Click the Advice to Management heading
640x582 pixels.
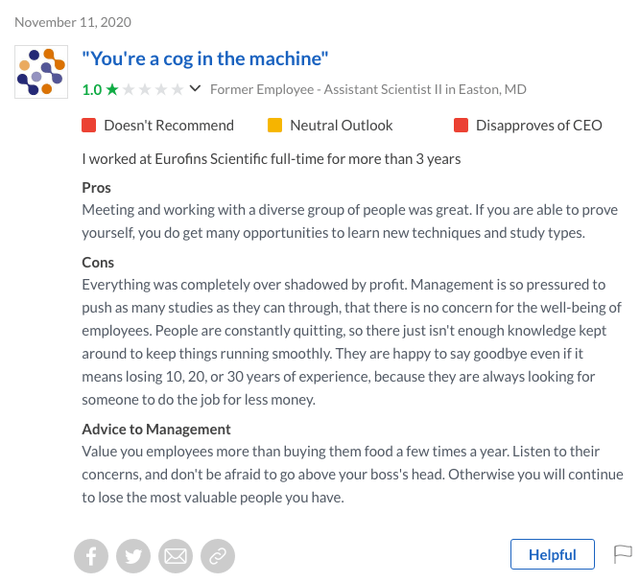[x=156, y=429]
